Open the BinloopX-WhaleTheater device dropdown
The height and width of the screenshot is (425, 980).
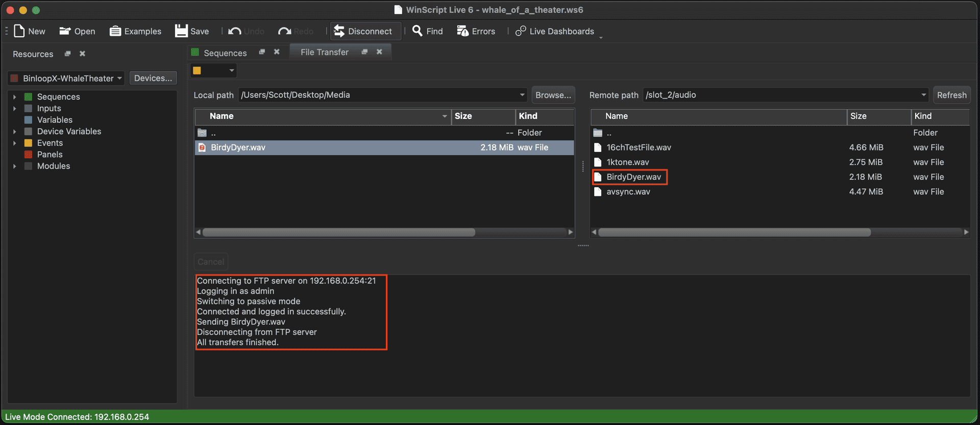click(119, 78)
